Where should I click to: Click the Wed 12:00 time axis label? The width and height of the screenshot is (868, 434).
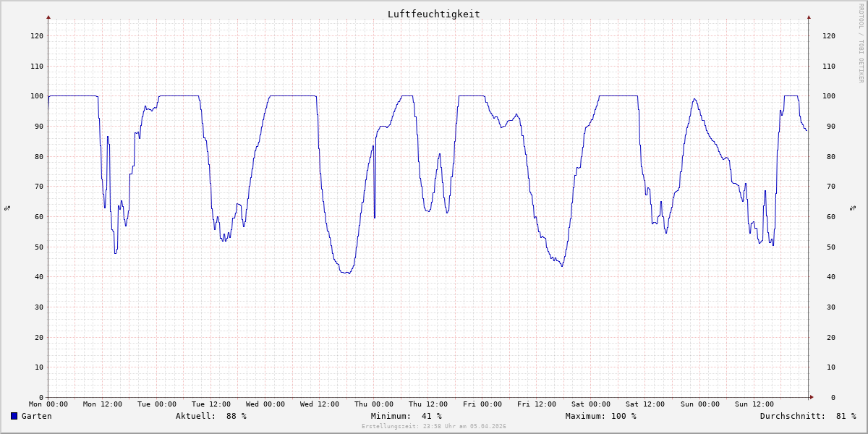click(x=320, y=404)
